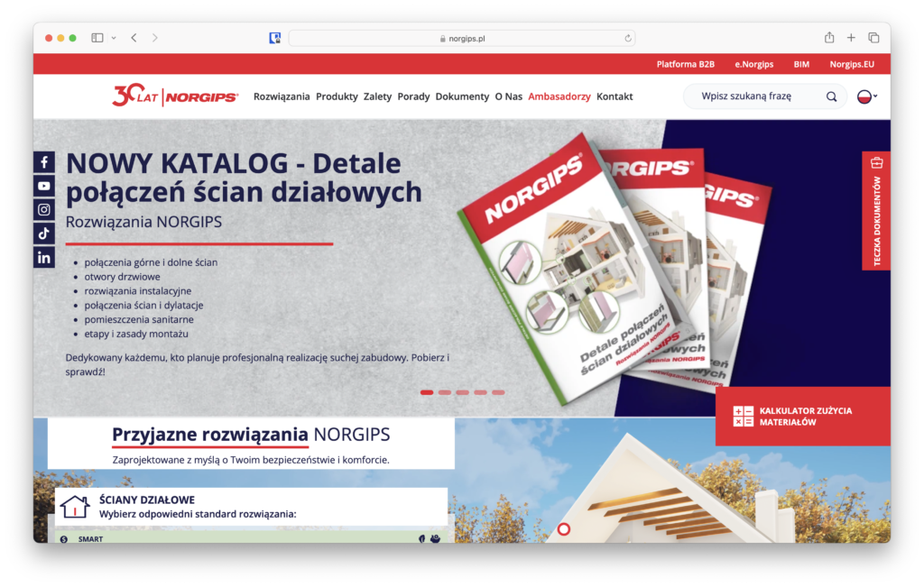Screen dimensions: 924x587
Task: Click the search magnifier icon
Action: (831, 96)
